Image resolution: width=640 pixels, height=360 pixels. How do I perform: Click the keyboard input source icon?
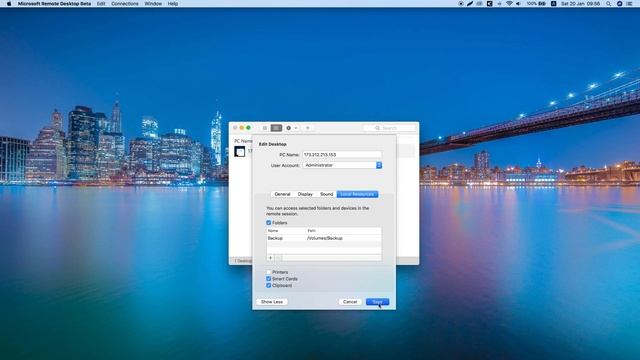pyautogui.click(x=553, y=4)
